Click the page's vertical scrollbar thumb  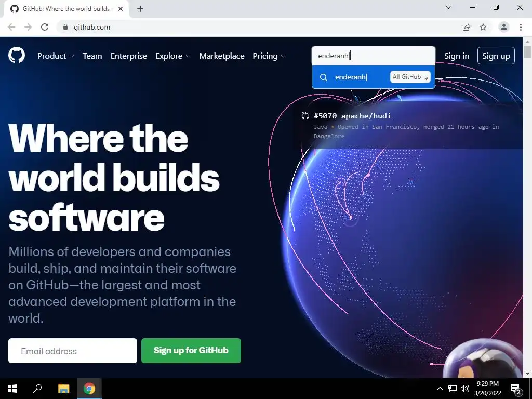click(x=528, y=51)
